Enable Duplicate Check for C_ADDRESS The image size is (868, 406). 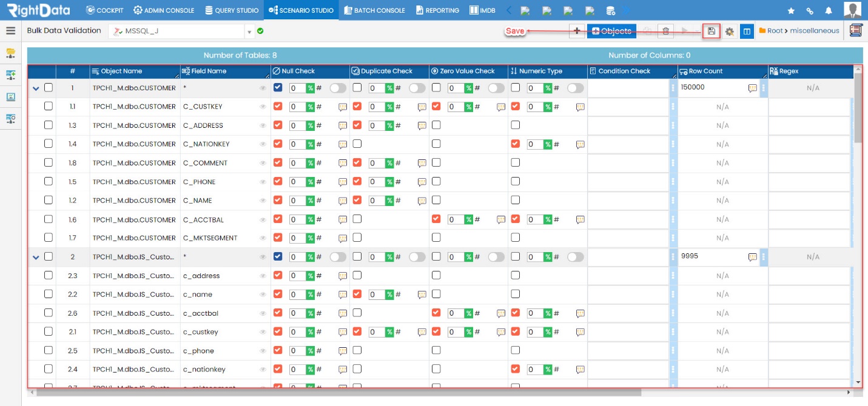pyautogui.click(x=358, y=125)
